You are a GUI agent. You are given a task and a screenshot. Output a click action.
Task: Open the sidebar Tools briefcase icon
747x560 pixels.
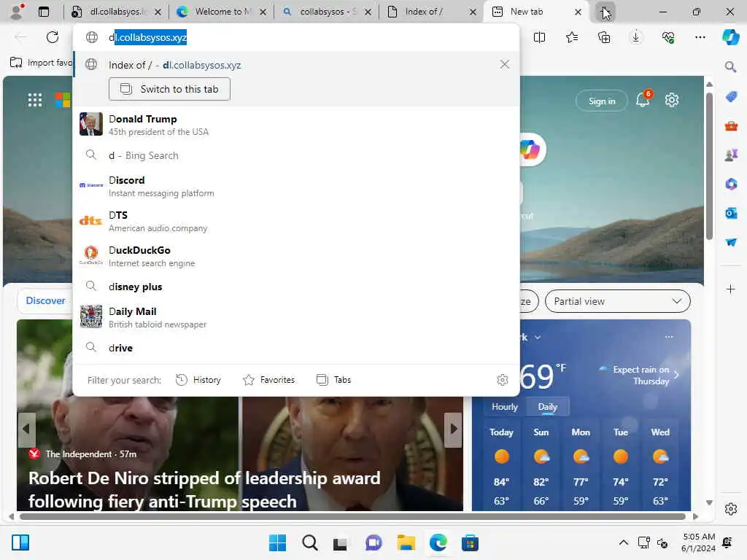(x=731, y=126)
